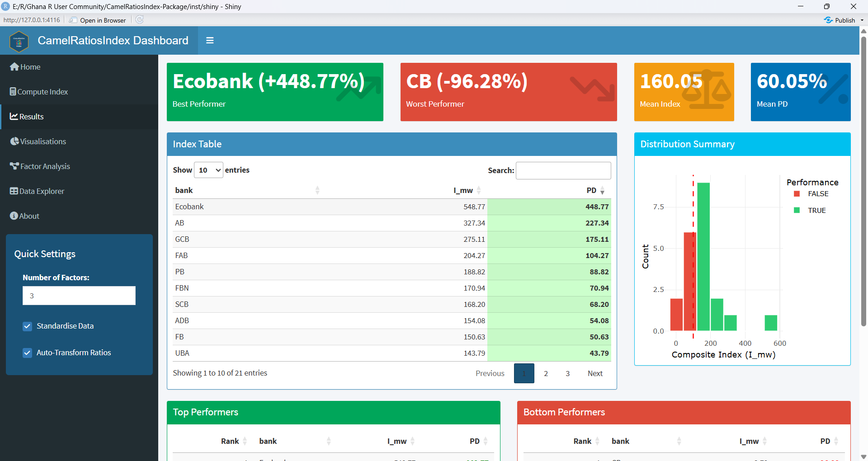Click the Compute Index calculator icon

coord(13,92)
